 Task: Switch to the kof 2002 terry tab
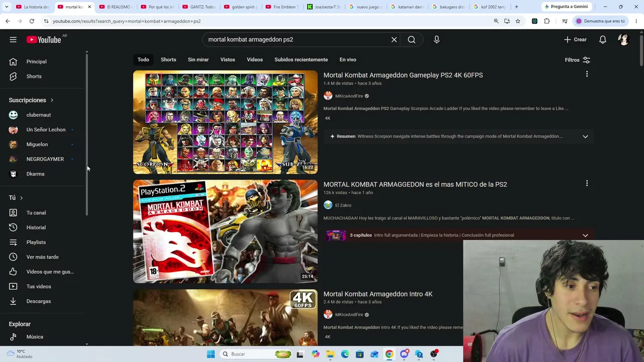click(x=490, y=7)
